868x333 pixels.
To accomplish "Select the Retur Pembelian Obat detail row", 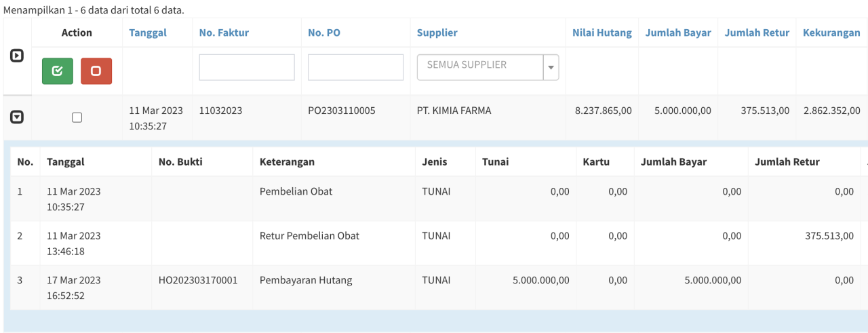I will pos(309,236).
